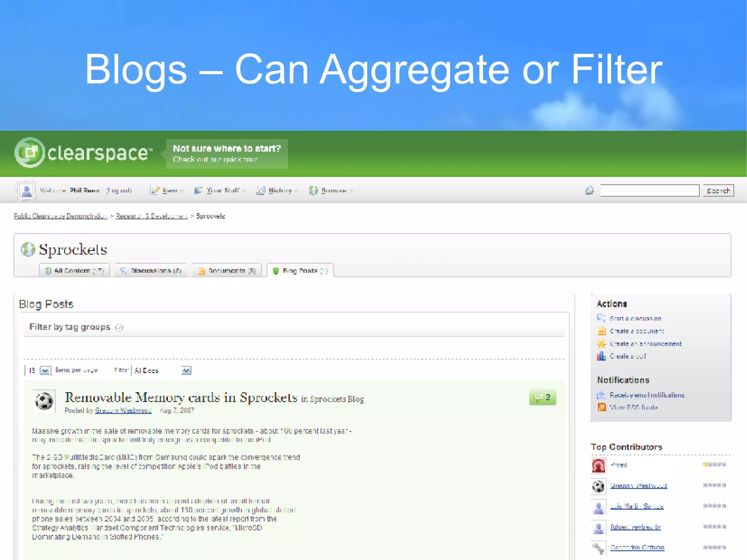This screenshot has height=560, width=747.
Task: Click the icon left of the search field
Action: [589, 190]
